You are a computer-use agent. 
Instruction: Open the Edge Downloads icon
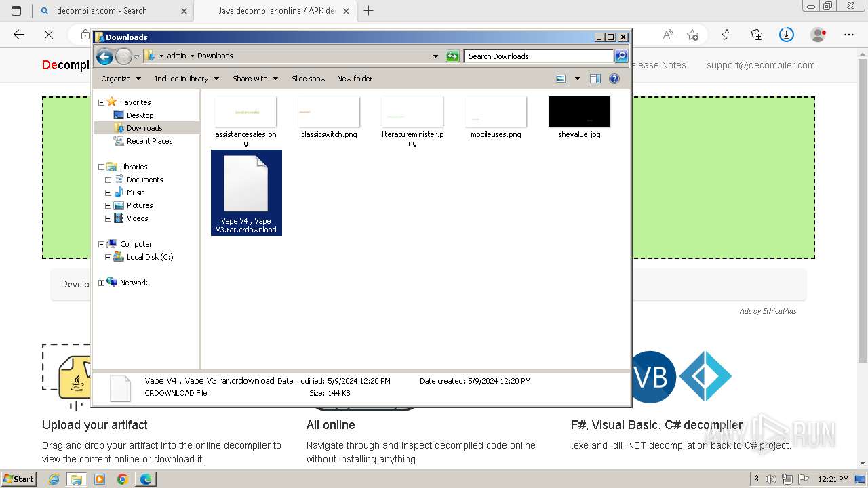pos(787,35)
